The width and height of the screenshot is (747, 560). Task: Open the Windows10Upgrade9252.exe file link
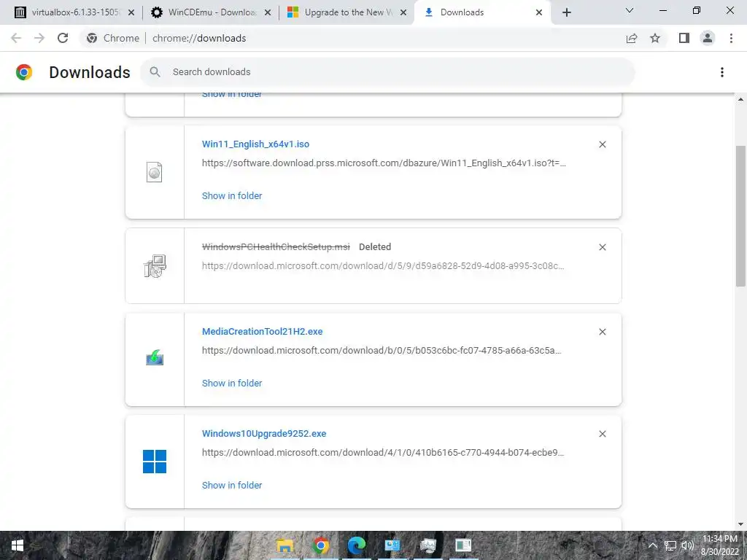pyautogui.click(x=264, y=433)
